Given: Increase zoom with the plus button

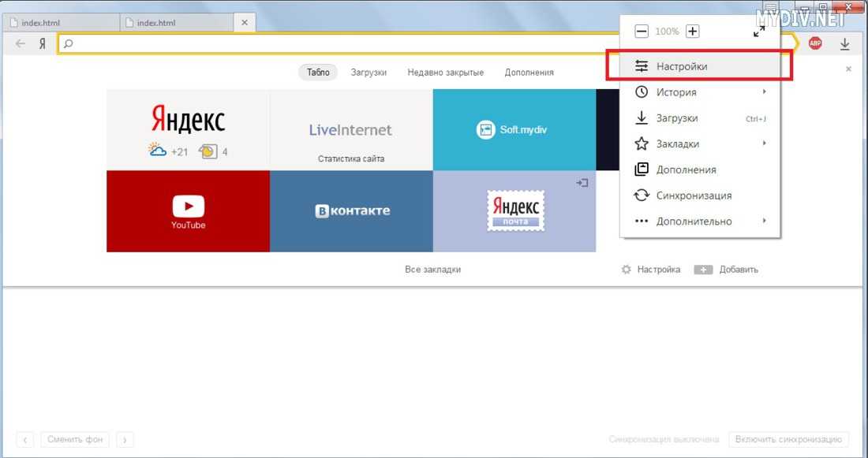Looking at the screenshot, I should (693, 32).
